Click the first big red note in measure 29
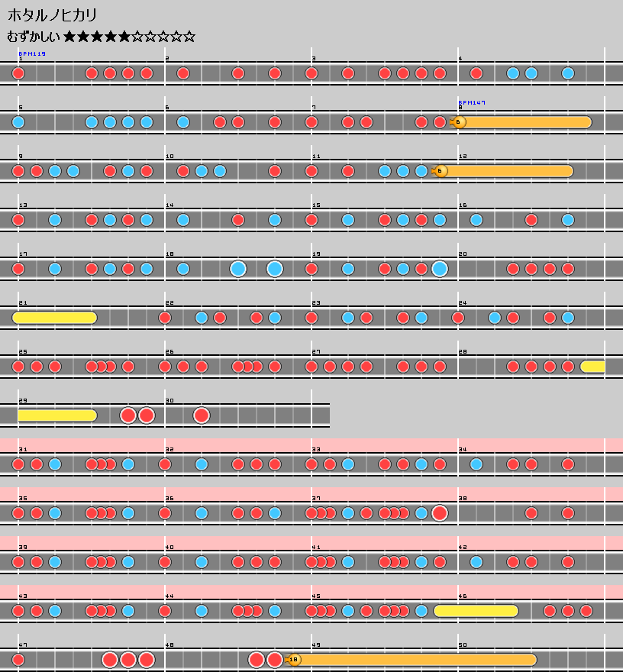Image resolution: width=623 pixels, height=672 pixels. 128,415
